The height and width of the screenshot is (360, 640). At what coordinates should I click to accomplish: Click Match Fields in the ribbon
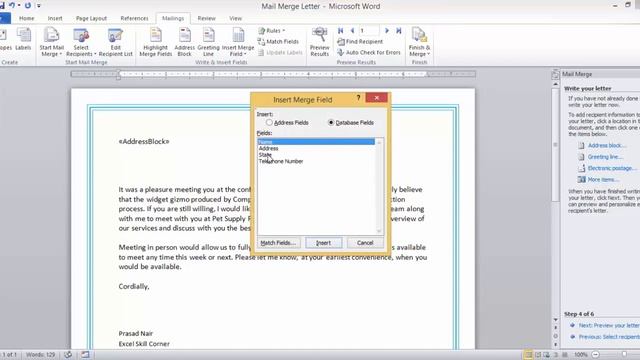click(278, 42)
